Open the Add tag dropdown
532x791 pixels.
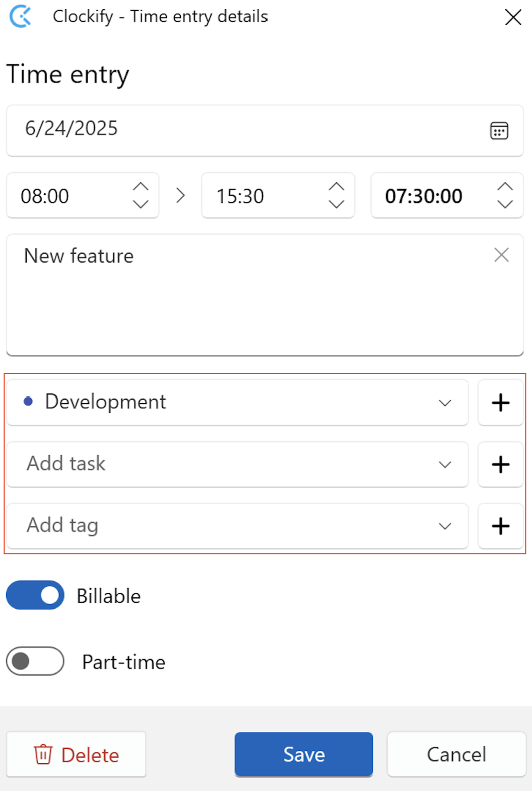[444, 526]
